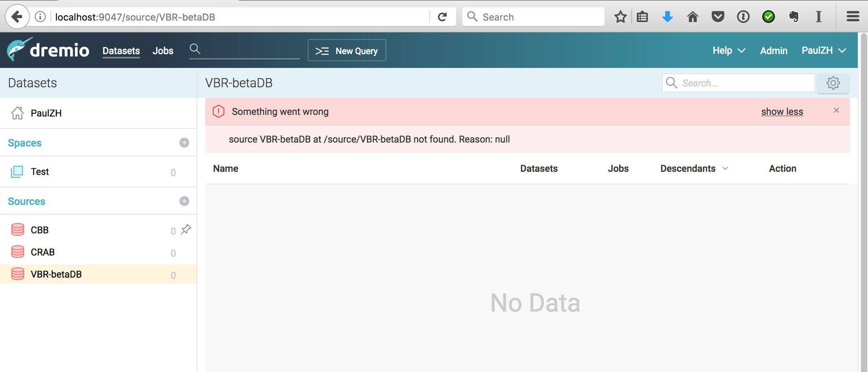Click the browser URL address bar
This screenshot has width=868, height=372.
241,17
